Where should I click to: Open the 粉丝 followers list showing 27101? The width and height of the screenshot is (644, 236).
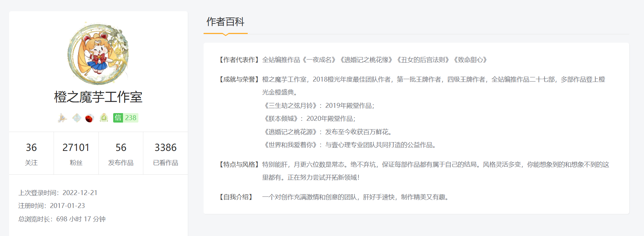point(76,153)
